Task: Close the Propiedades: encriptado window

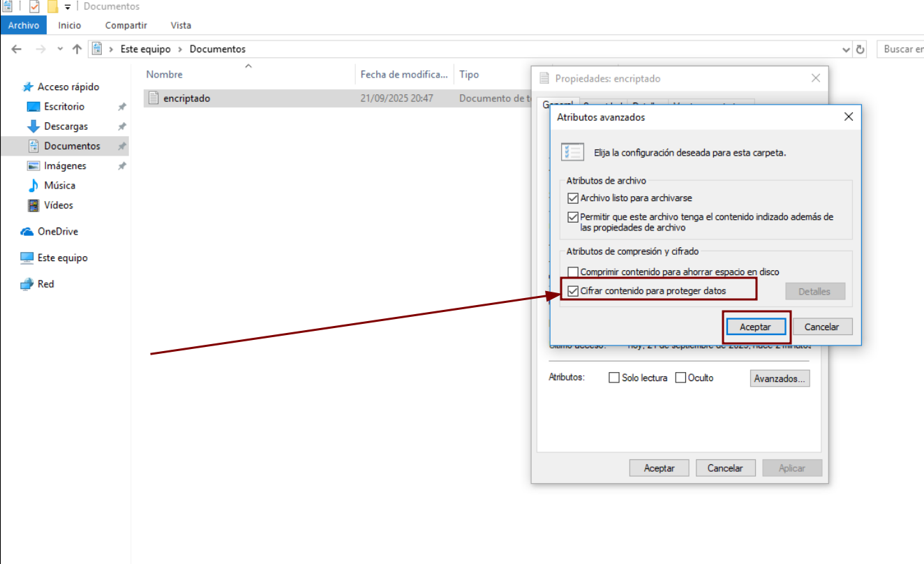Action: click(817, 79)
